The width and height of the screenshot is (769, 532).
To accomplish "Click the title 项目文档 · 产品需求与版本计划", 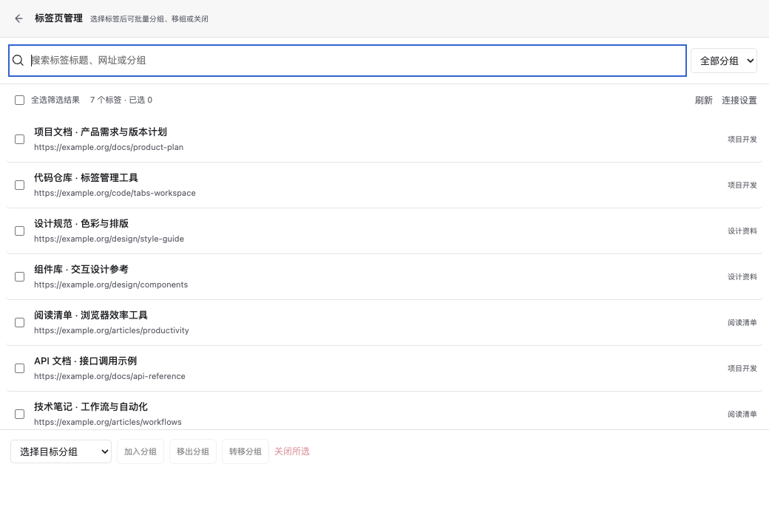I will point(101,132).
